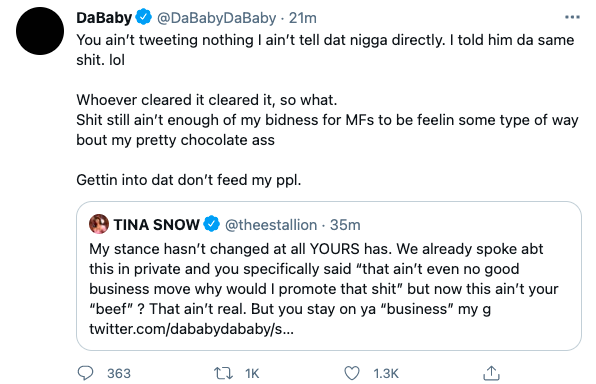Image resolution: width=596 pixels, height=384 pixels.
Task: Click the TINA SNOW display name
Action: [x=156, y=225]
